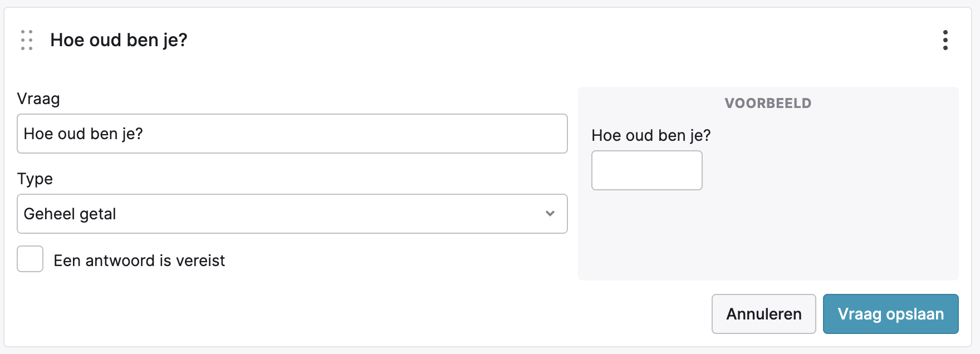Viewport: 980px width, 354px height.
Task: Click the 'Hoe oud ben je?' card header title
Action: coord(119,40)
